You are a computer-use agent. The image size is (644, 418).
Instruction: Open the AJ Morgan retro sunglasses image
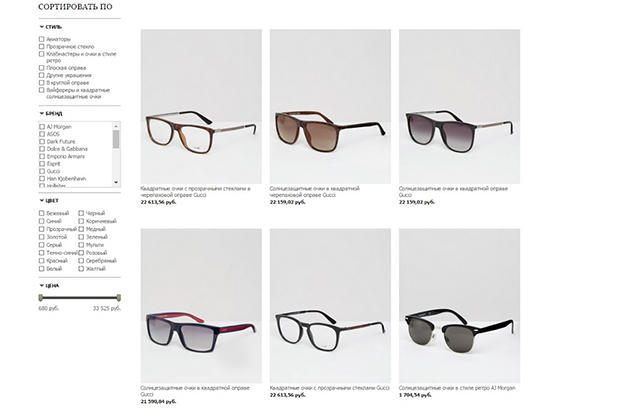[459, 306]
